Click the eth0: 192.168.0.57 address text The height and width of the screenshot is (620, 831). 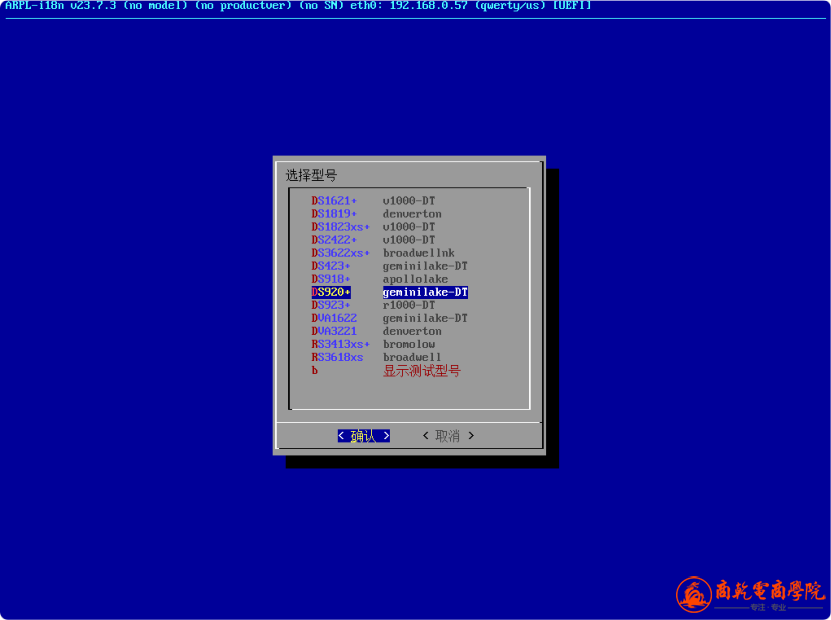[x=409, y=6]
